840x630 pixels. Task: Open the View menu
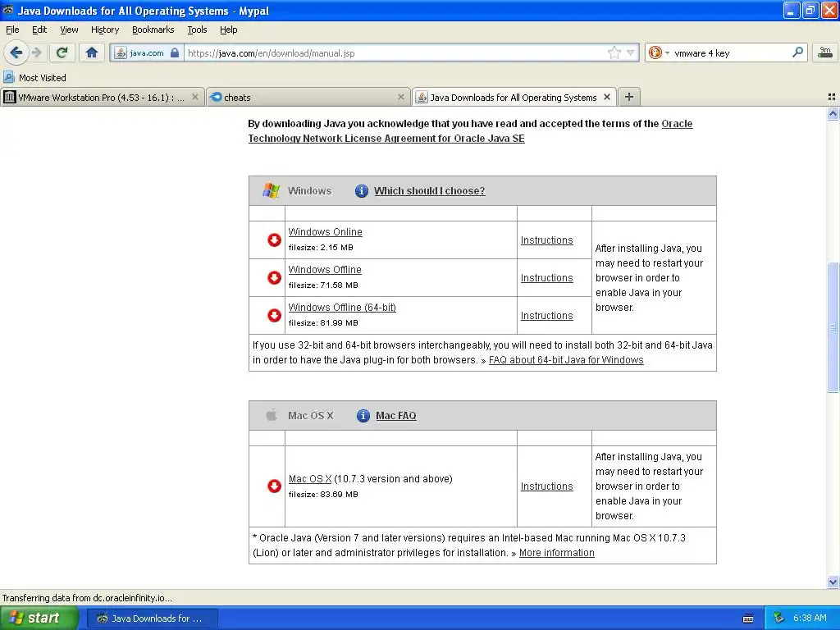point(69,30)
